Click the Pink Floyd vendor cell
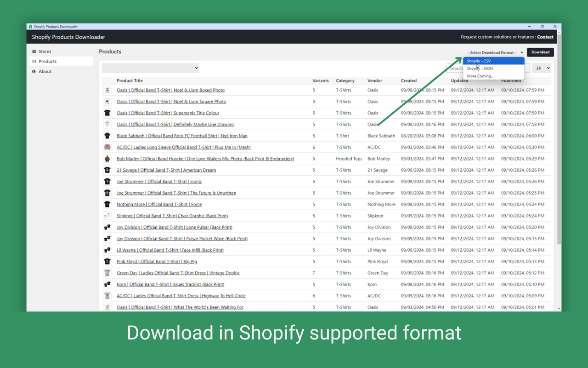This screenshot has height=368, width=588. coord(378,261)
